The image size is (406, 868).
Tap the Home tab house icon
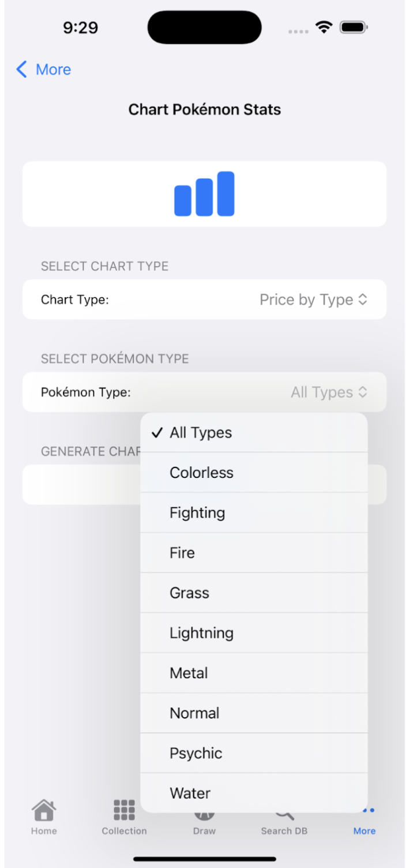(x=44, y=810)
